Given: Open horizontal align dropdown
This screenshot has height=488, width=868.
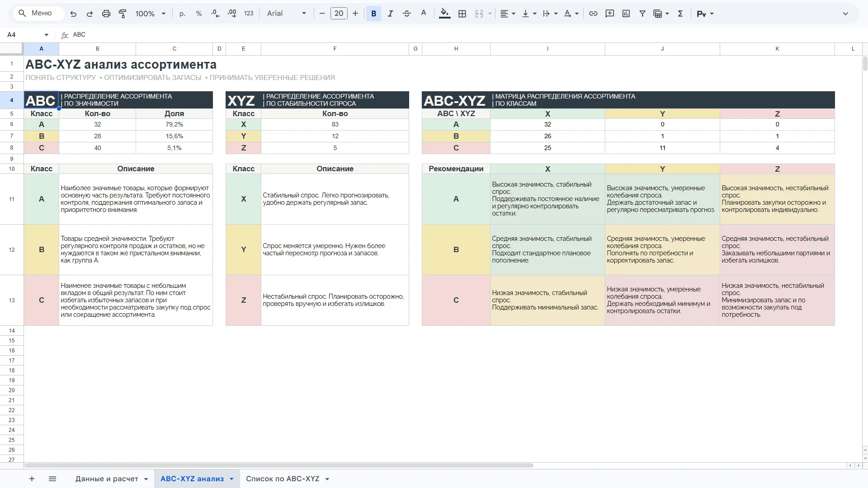Looking at the screenshot, I should 508,14.
